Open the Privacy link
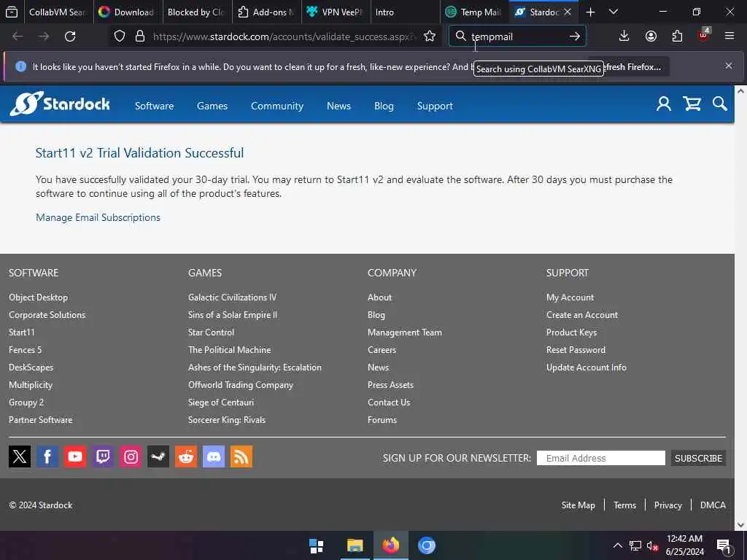 668,505
